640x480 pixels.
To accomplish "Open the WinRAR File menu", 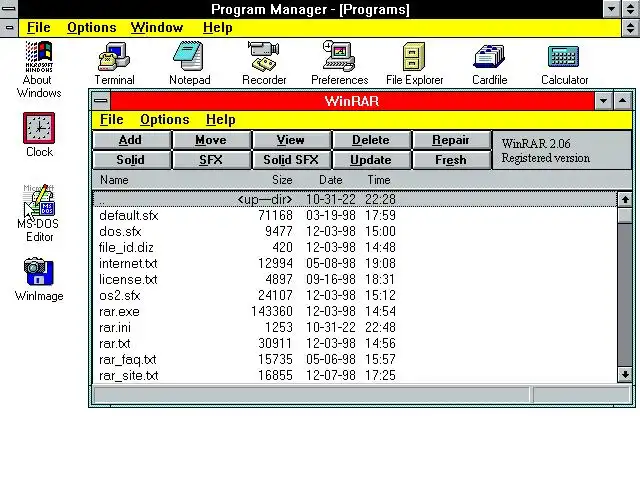I will click(x=111, y=120).
